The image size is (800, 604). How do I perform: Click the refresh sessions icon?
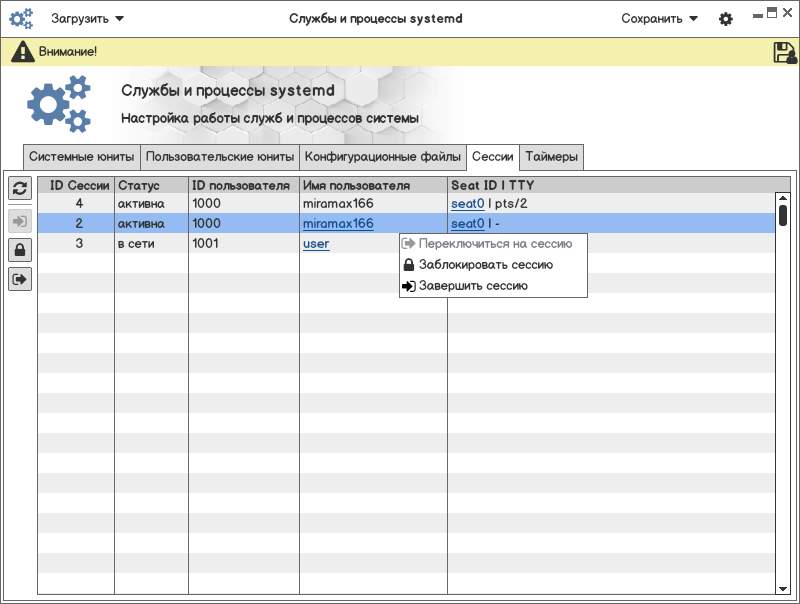(20, 188)
